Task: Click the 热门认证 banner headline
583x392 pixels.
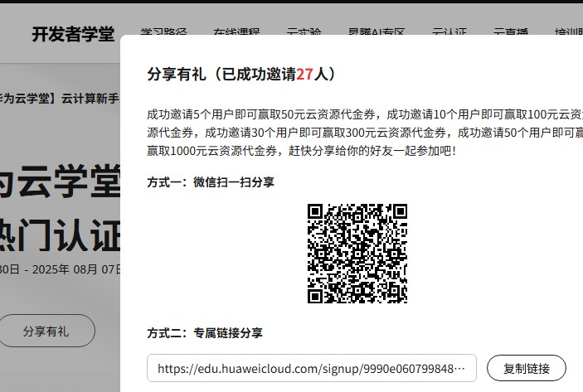Action: point(60,235)
